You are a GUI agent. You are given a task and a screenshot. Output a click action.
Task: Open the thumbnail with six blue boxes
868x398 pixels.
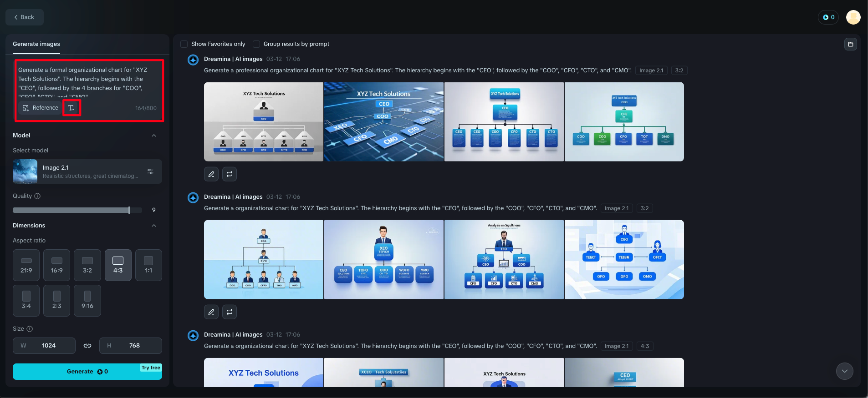[504, 122]
